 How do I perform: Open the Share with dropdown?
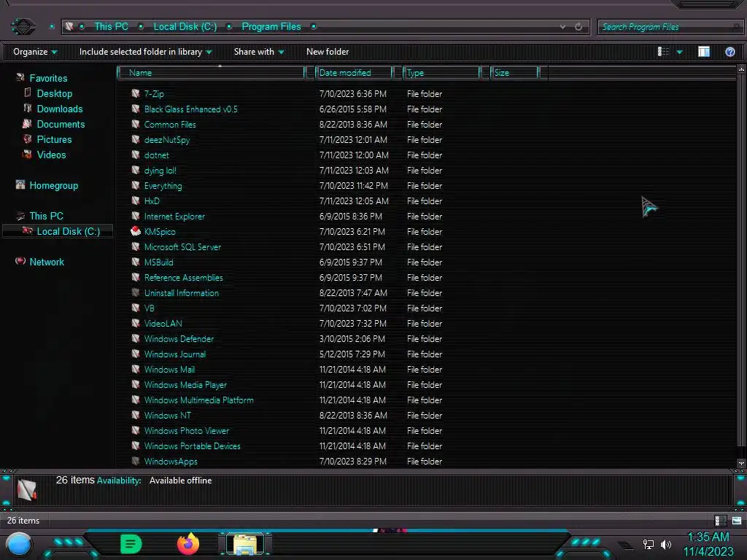[x=259, y=52]
